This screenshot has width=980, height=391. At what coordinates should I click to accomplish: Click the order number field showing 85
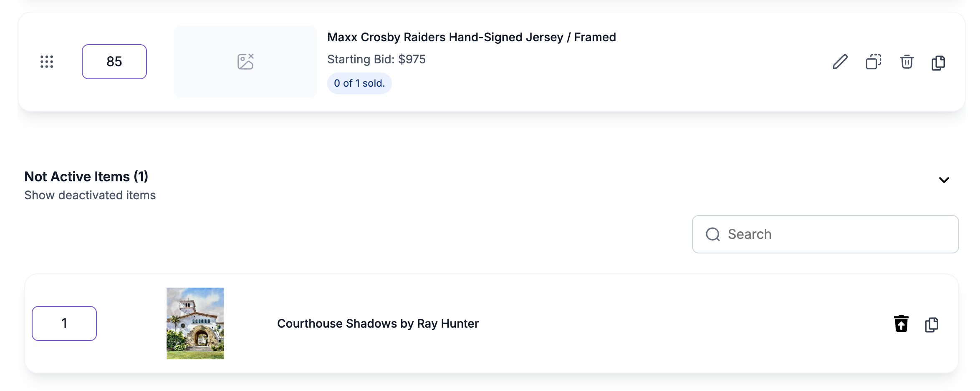(x=114, y=62)
